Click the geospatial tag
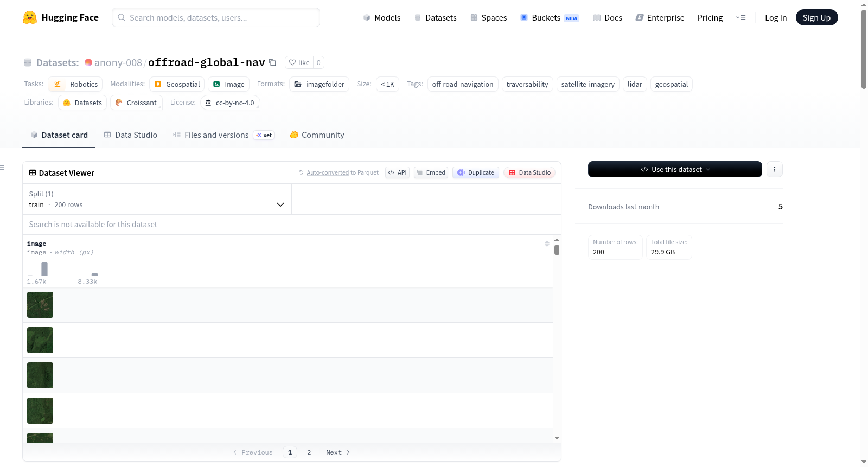 (672, 84)
